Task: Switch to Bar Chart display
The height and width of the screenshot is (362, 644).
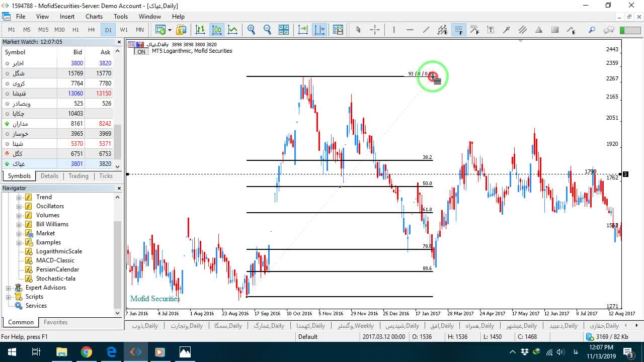Action: tap(200, 30)
